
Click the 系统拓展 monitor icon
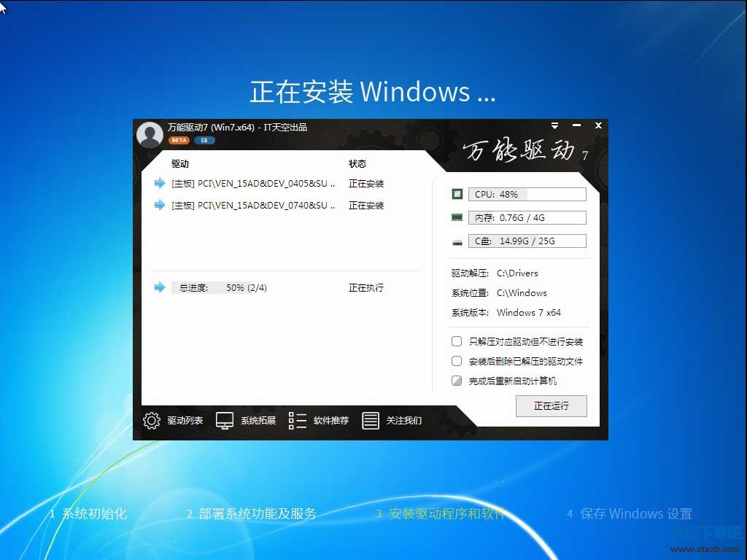tap(225, 421)
